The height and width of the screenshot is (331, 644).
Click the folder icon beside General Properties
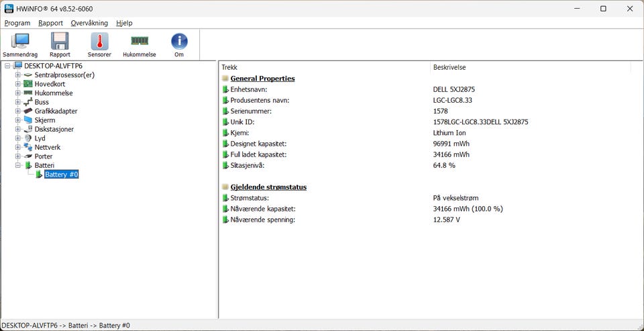pyautogui.click(x=225, y=79)
